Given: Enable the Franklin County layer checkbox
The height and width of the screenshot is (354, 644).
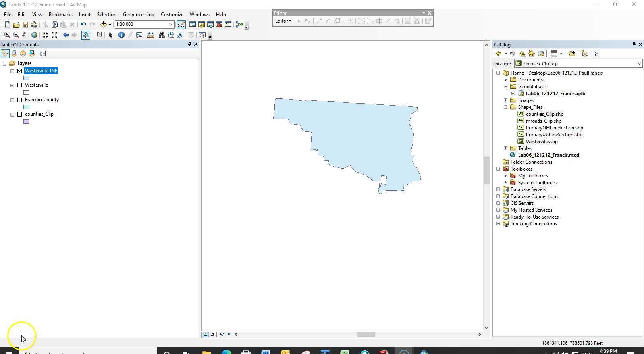Looking at the screenshot, I should [19, 100].
